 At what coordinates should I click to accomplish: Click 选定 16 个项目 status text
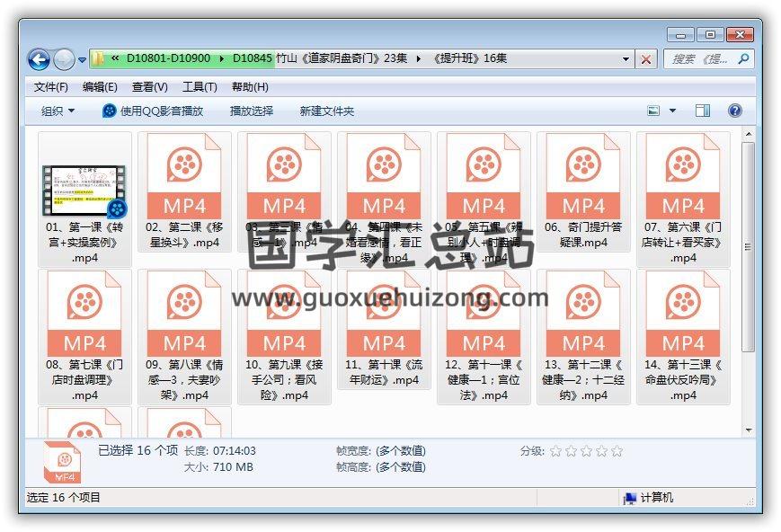(63, 497)
